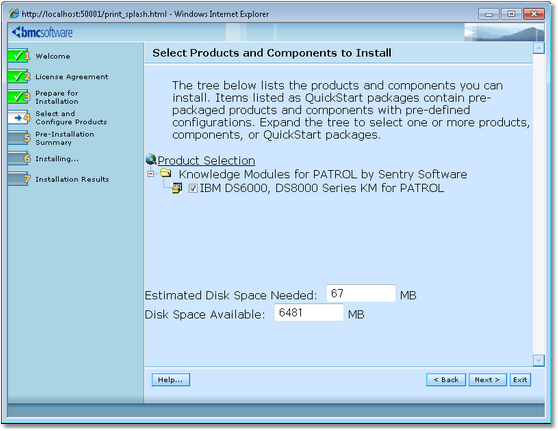Select Knowledge Modules for PATROL by Sentry Software
The image size is (558, 431).
(323, 174)
